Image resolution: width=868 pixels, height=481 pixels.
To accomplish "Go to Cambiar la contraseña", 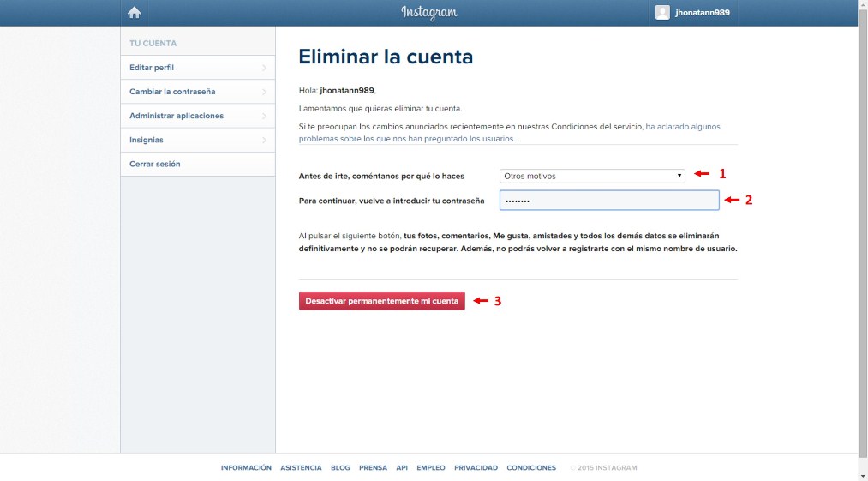I will coord(198,92).
